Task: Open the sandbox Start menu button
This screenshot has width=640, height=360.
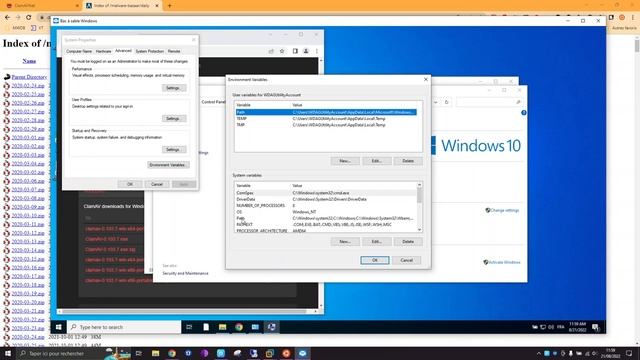Action: [58, 327]
